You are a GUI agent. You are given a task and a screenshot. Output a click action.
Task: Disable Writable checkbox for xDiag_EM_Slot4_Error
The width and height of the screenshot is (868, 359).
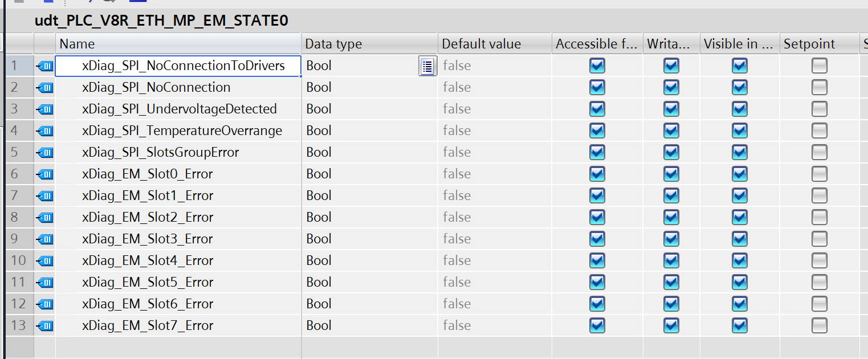[671, 261]
